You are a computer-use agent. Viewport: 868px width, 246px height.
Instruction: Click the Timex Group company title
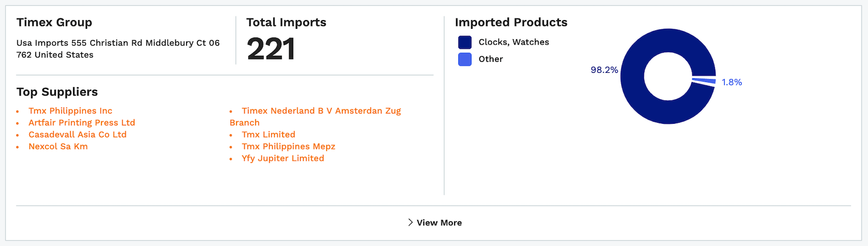[54, 22]
